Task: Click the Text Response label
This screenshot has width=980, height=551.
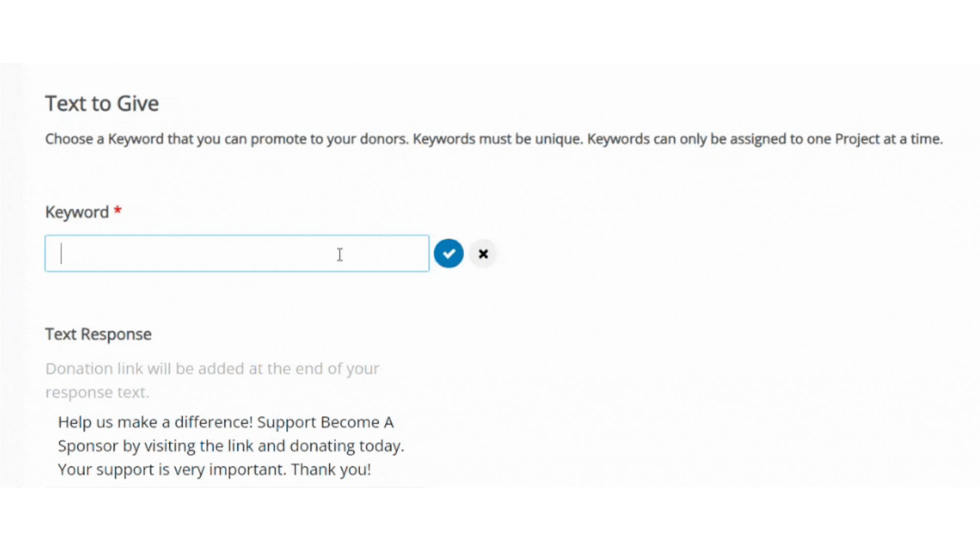Action: pyautogui.click(x=99, y=334)
